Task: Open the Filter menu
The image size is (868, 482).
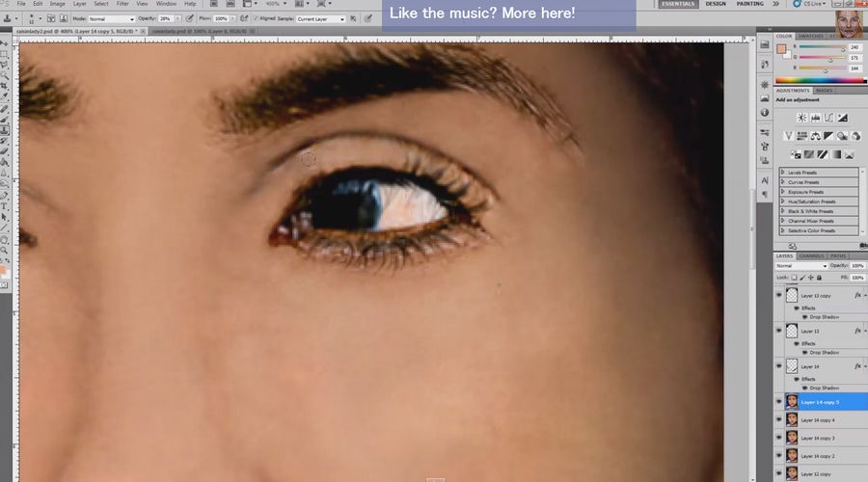Action: [122, 3]
